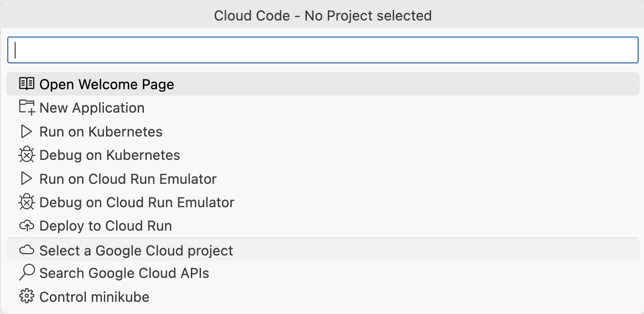Click the cloud upload icon for Deploy to Cloud Run
Image resolution: width=644 pixels, height=314 pixels.
(27, 226)
